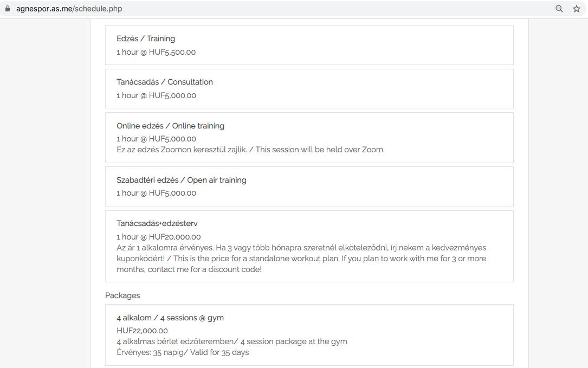Viewport: 588px width, 368px height.
Task: Click the site security lock icon
Action: [x=8, y=9]
